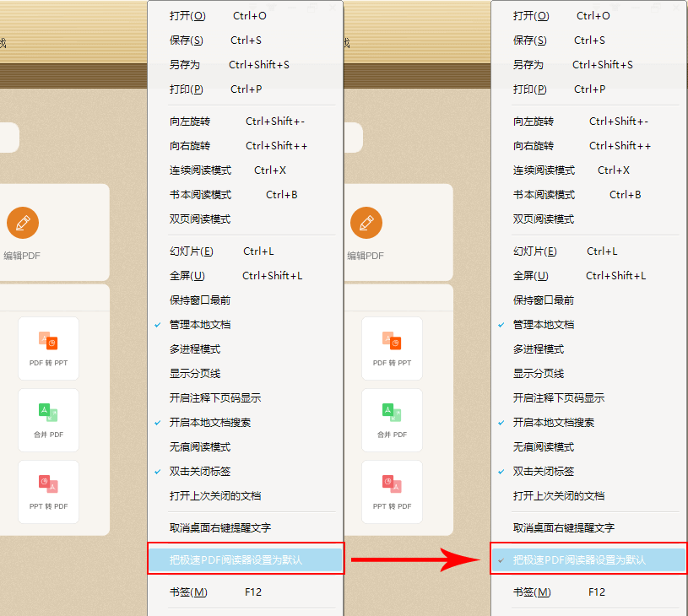This screenshot has height=616, width=688.
Task: Click 向左旋转 in the right-hand menu
Action: (589, 122)
